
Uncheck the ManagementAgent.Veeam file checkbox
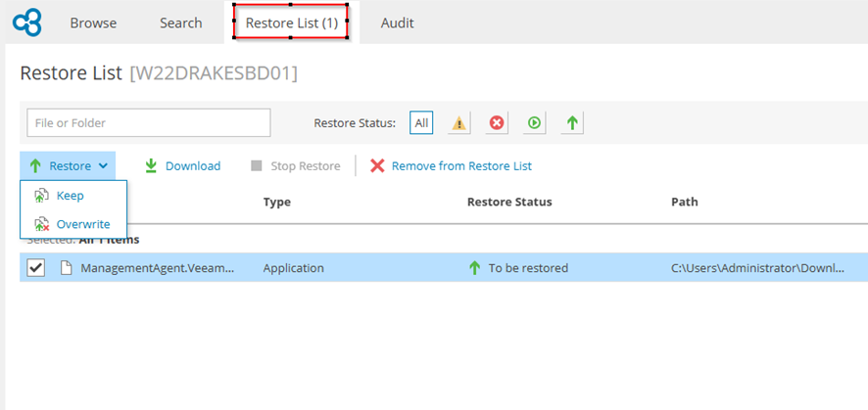point(35,268)
